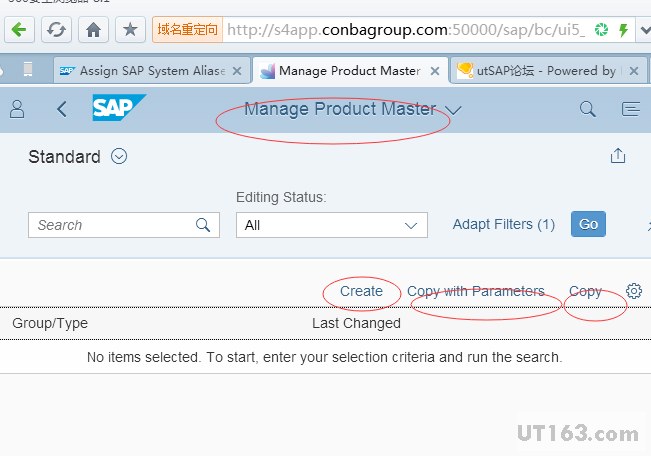Close the utSAP forum tab

click(x=634, y=71)
